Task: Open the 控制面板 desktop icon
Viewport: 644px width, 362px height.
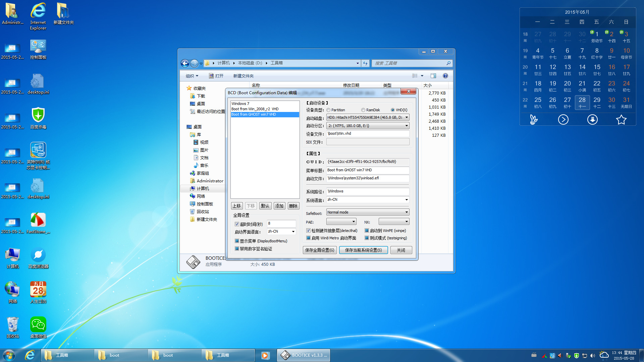Action: [x=38, y=49]
